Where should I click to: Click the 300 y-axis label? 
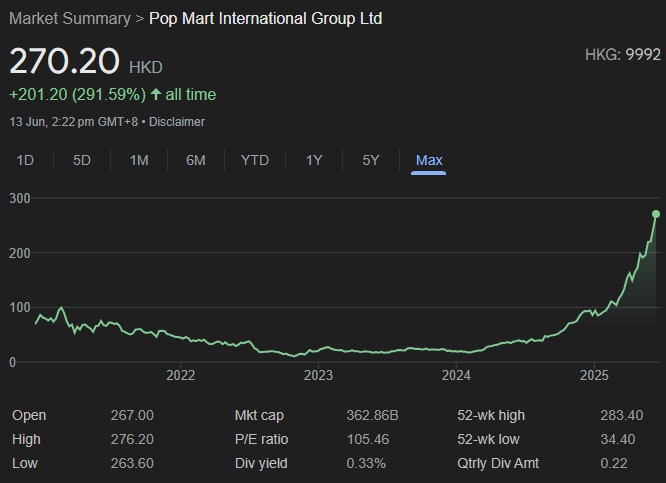pyautogui.click(x=20, y=198)
